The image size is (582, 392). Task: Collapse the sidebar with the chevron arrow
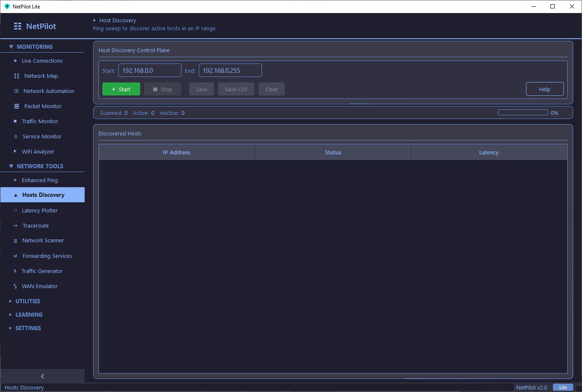[42, 376]
